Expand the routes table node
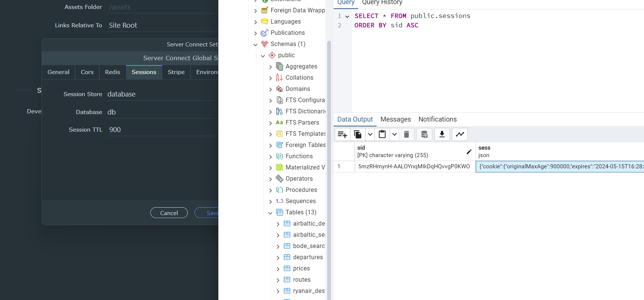644x300 pixels. pos(278,280)
